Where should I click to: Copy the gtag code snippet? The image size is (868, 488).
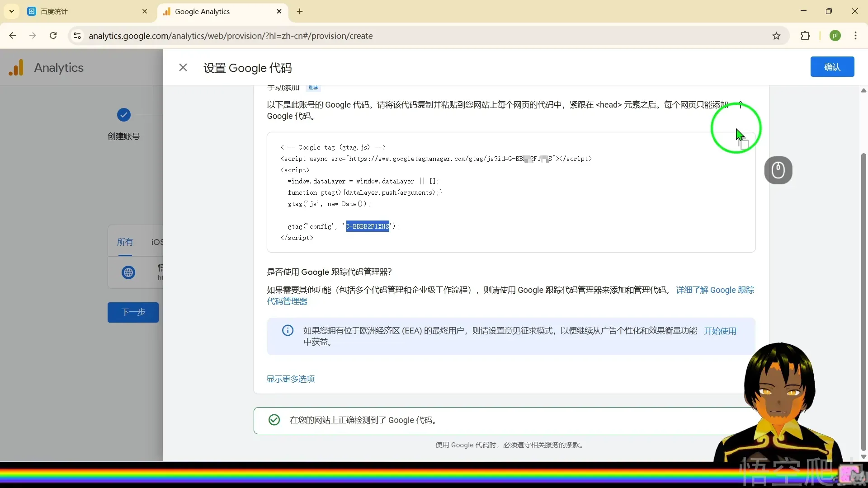[744, 143]
